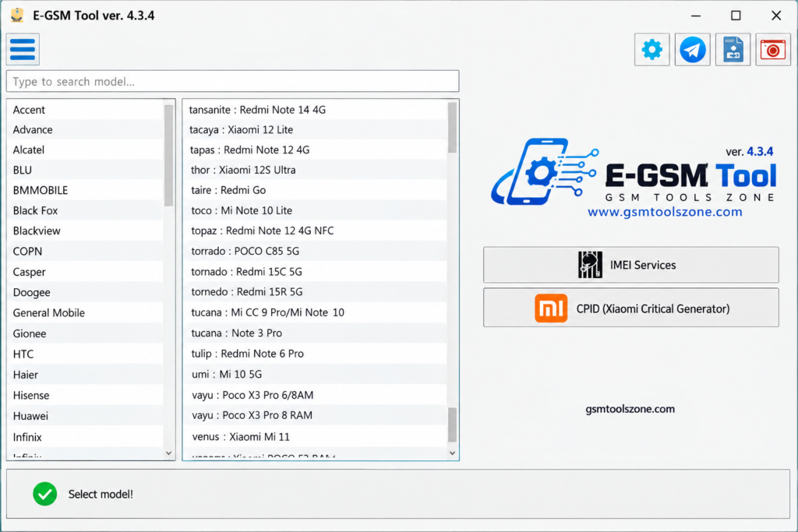Click the IMEI Services button
This screenshot has height=532, width=798.
point(630,265)
